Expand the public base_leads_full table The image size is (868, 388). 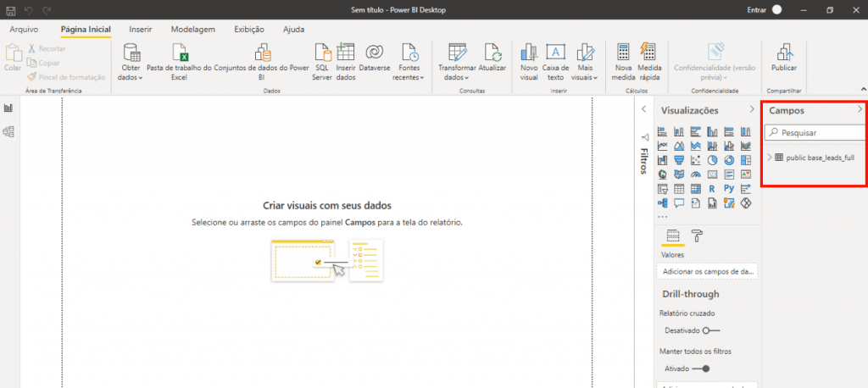click(770, 158)
